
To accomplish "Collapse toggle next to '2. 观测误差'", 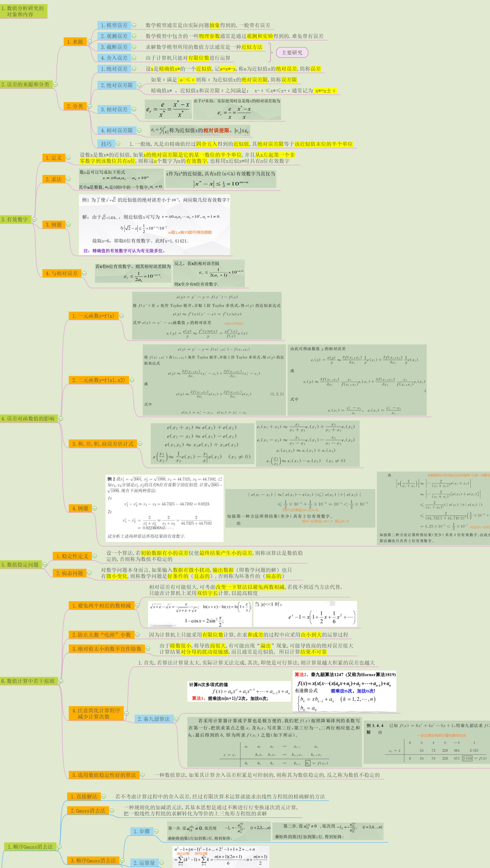I will (134, 36).
